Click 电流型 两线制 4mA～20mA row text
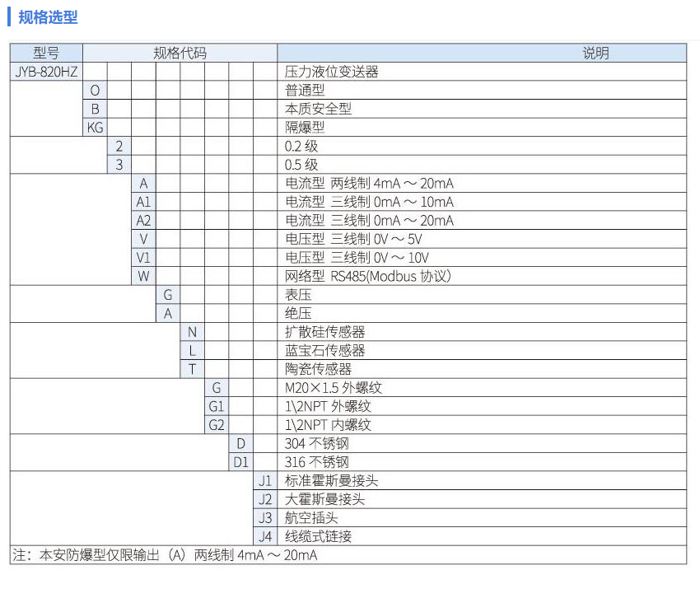Image resolution: width=700 pixels, height=598 pixels. [369, 183]
